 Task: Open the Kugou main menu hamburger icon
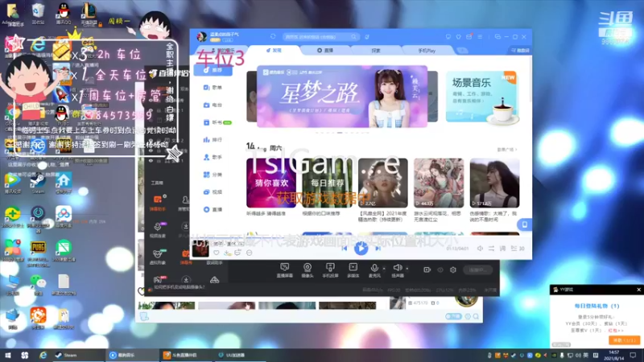480,37
